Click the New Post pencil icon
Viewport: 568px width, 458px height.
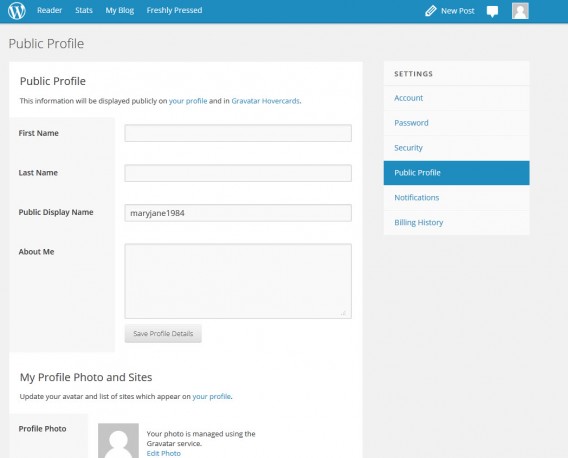(430, 11)
